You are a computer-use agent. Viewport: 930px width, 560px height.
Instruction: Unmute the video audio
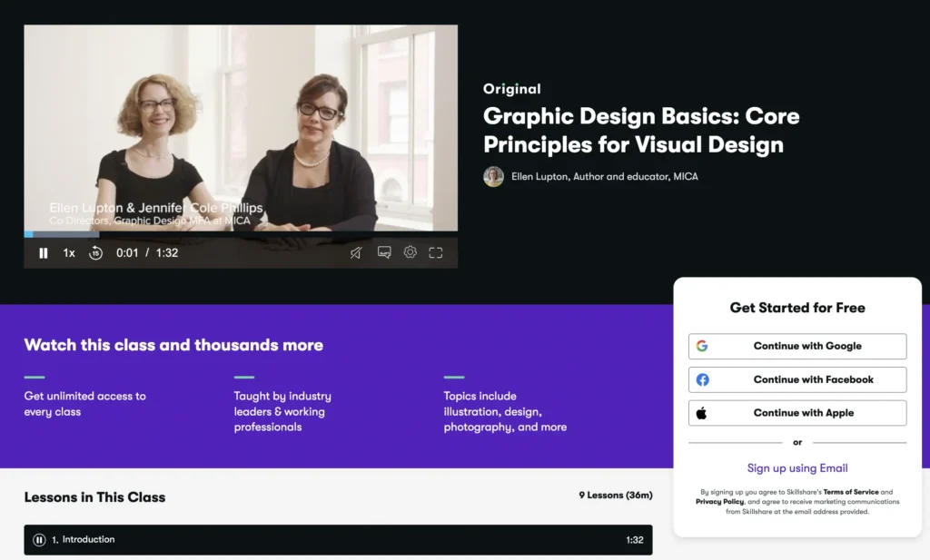356,253
